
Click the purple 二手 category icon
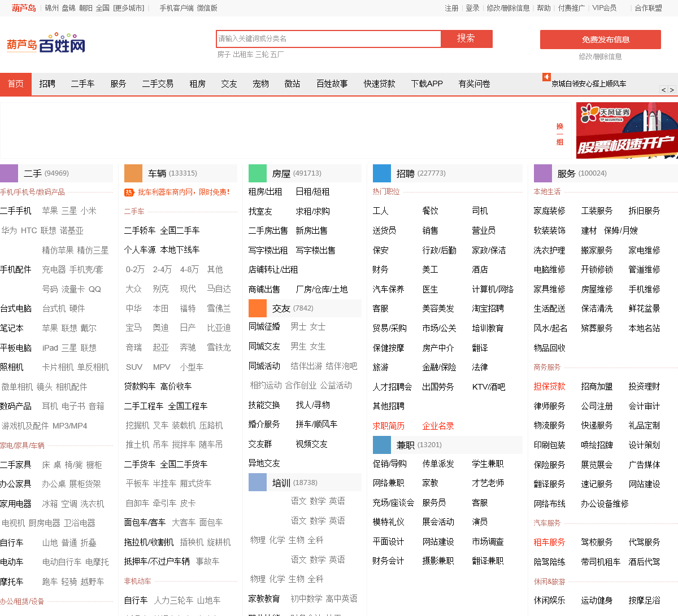point(9,173)
